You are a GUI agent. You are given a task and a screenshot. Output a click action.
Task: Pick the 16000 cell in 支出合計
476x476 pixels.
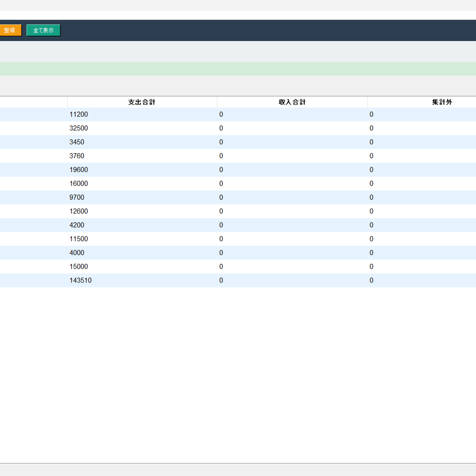pyautogui.click(x=142, y=184)
